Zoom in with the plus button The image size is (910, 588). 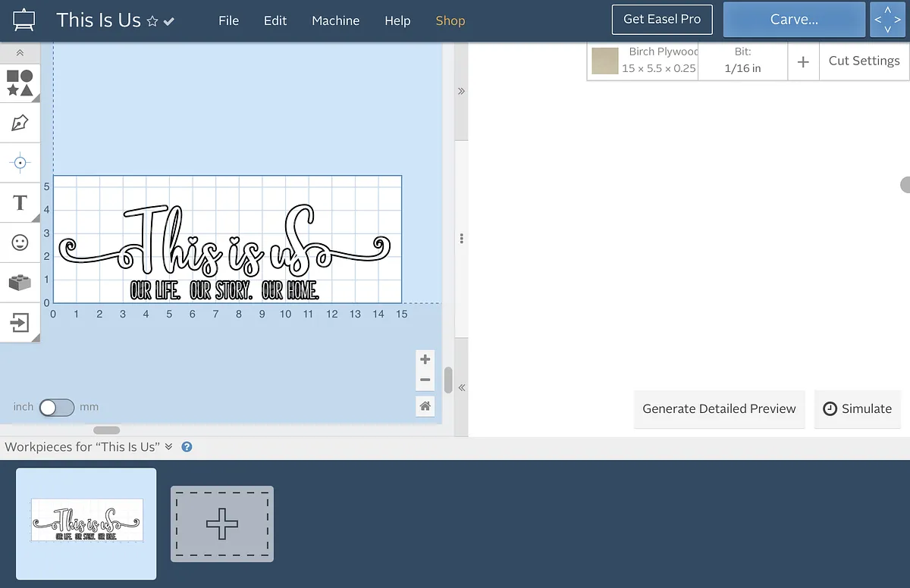coord(425,359)
